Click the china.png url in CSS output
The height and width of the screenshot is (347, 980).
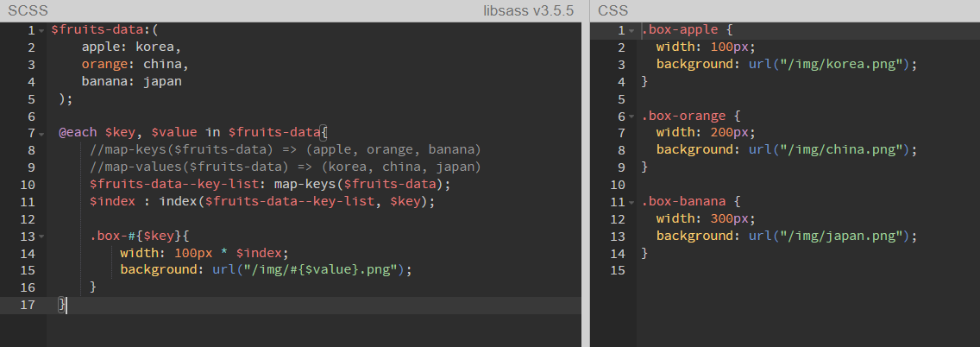829,149
